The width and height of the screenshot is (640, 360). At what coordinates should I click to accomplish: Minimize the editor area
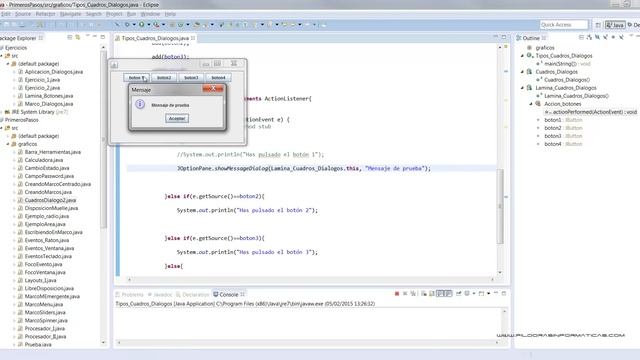(x=496, y=37)
